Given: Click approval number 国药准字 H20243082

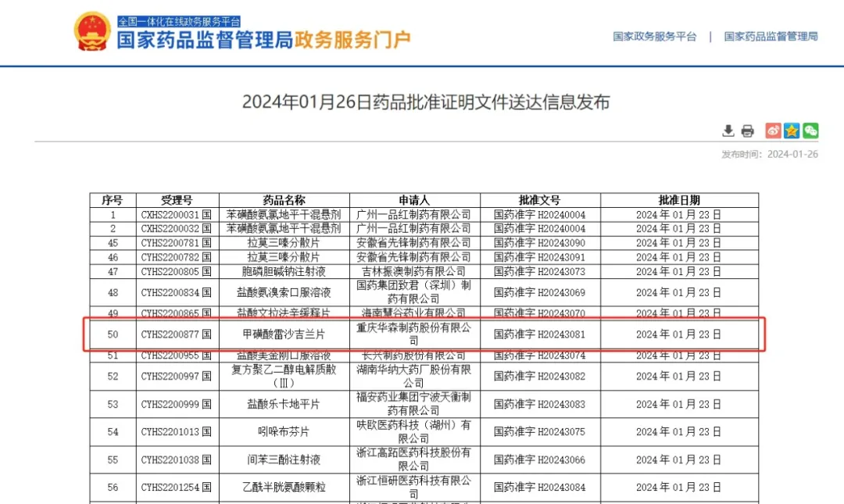Looking at the screenshot, I should 539,377.
